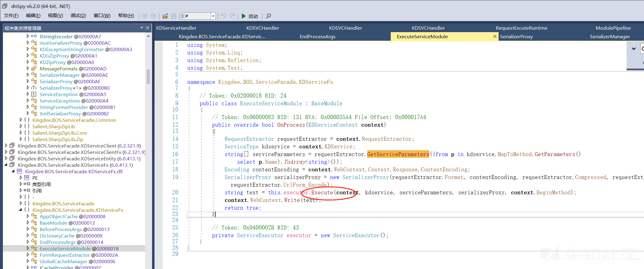The height and width of the screenshot is (269, 644).
Task: Click the Execute method call on line 20
Action: 322,192
